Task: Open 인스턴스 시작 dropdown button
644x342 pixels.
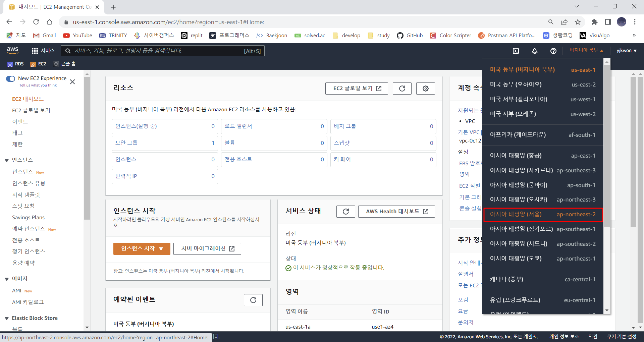Action: point(142,249)
